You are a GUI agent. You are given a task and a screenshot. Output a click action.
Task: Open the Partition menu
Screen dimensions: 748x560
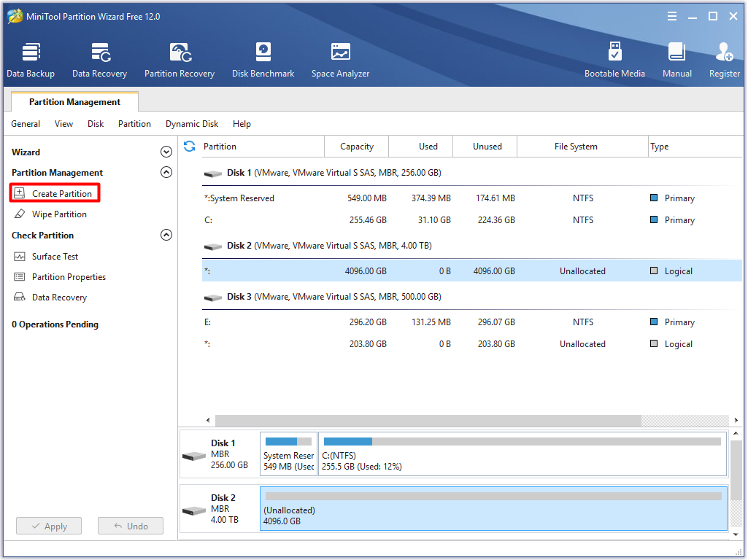point(134,124)
